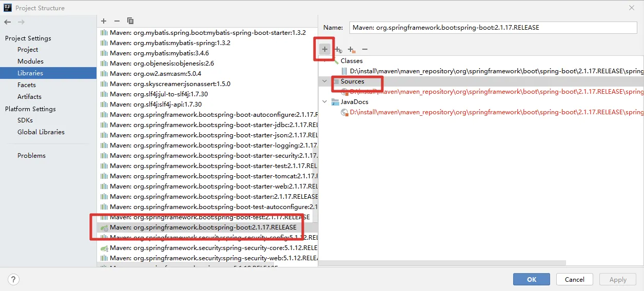Click the jar icon of the Classes path

[344, 71]
